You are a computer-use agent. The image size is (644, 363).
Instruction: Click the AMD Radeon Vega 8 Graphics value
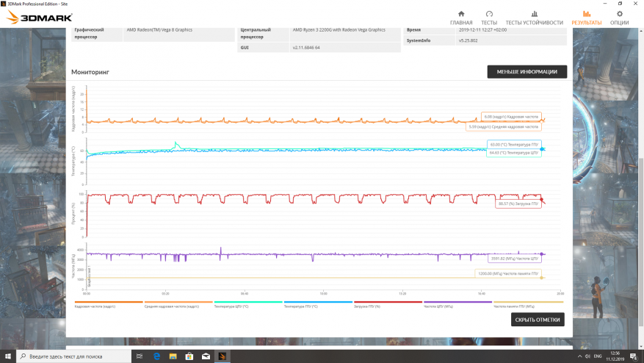[159, 29]
